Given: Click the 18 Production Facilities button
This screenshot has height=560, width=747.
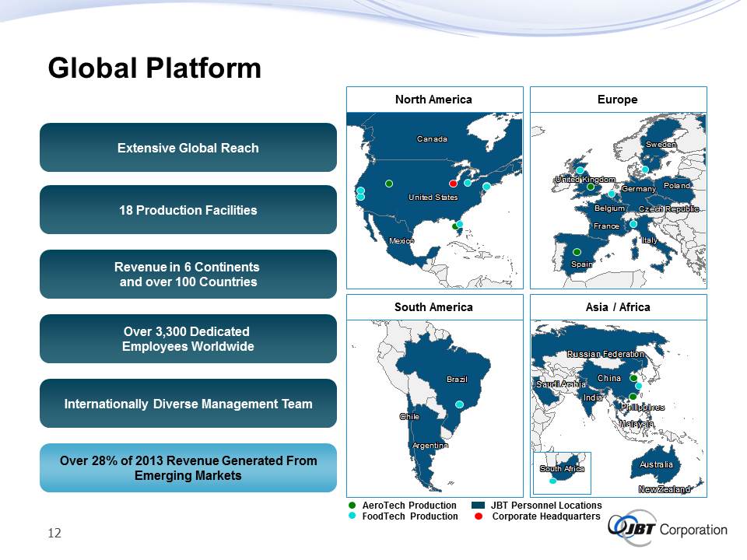Looking at the screenshot, I should (x=188, y=210).
